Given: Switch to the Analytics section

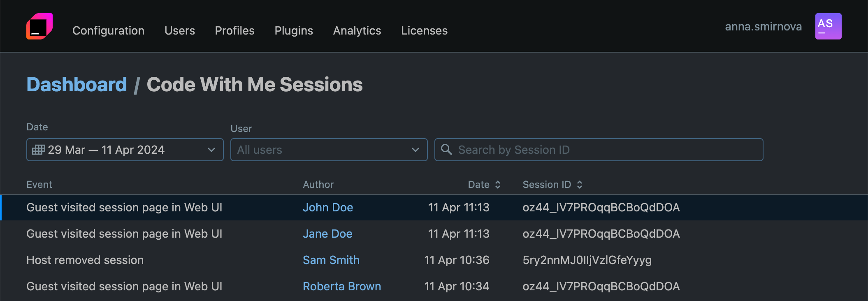Looking at the screenshot, I should [357, 30].
